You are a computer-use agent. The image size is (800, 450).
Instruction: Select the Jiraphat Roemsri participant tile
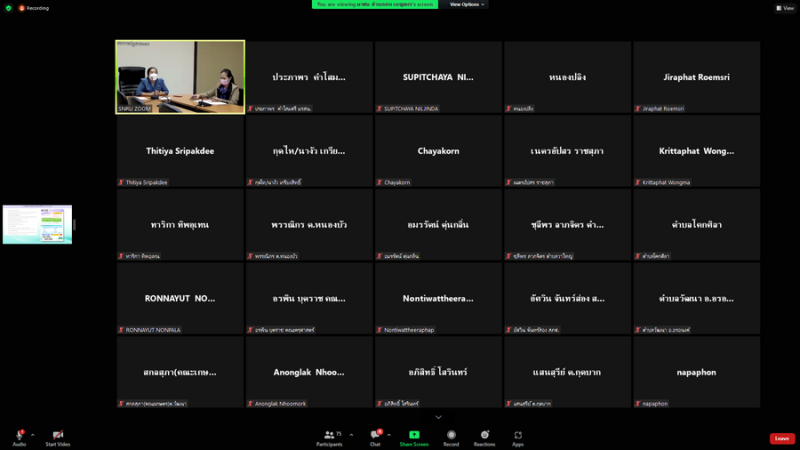[696, 77]
